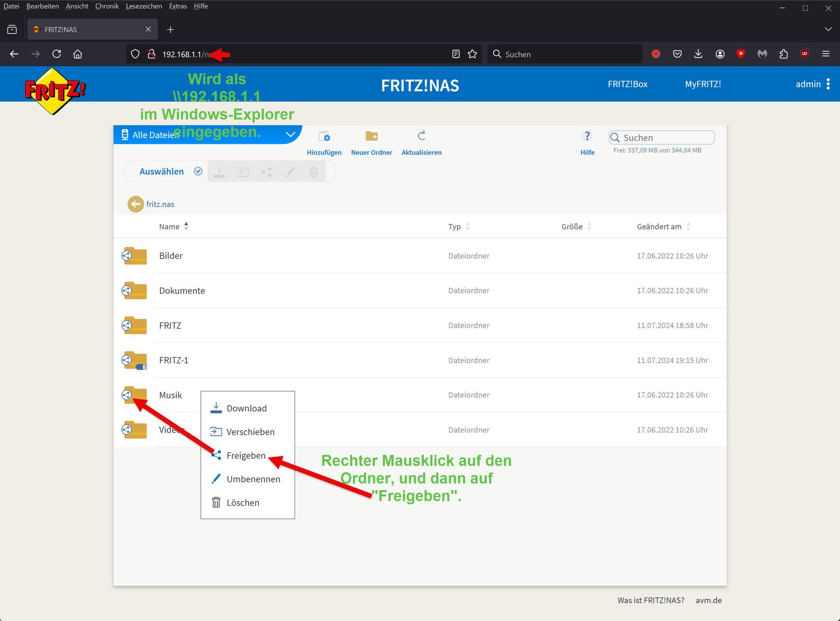
Task: Click the disabled download toolbar icon
Action: [219, 172]
